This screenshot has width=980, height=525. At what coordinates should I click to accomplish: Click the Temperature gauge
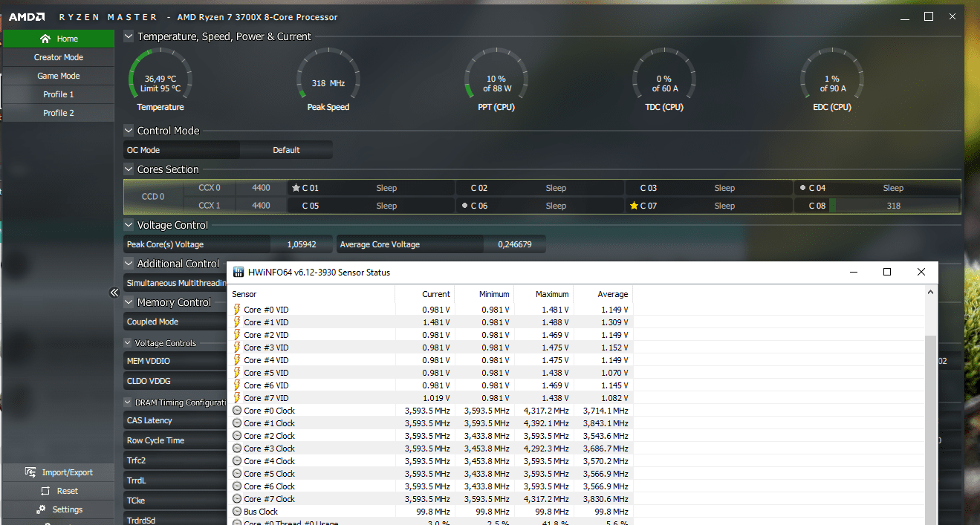click(x=160, y=80)
